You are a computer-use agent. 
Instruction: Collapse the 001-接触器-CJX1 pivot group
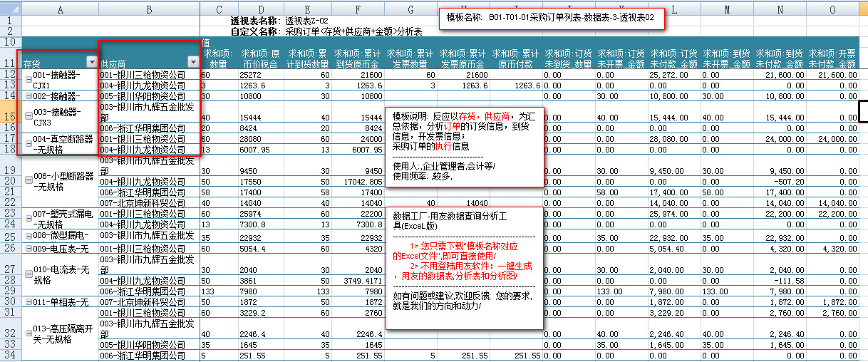[29, 79]
